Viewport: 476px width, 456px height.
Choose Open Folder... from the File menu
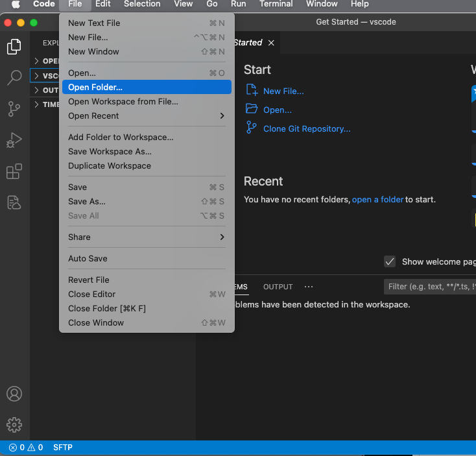pos(147,87)
